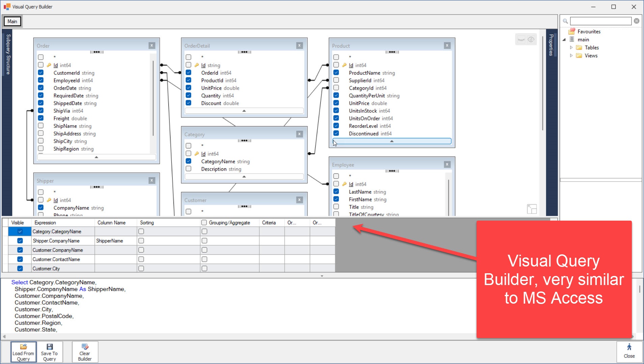This screenshot has height=364, width=644.
Task: Expand the Views folder in the tree
Action: tap(571, 56)
